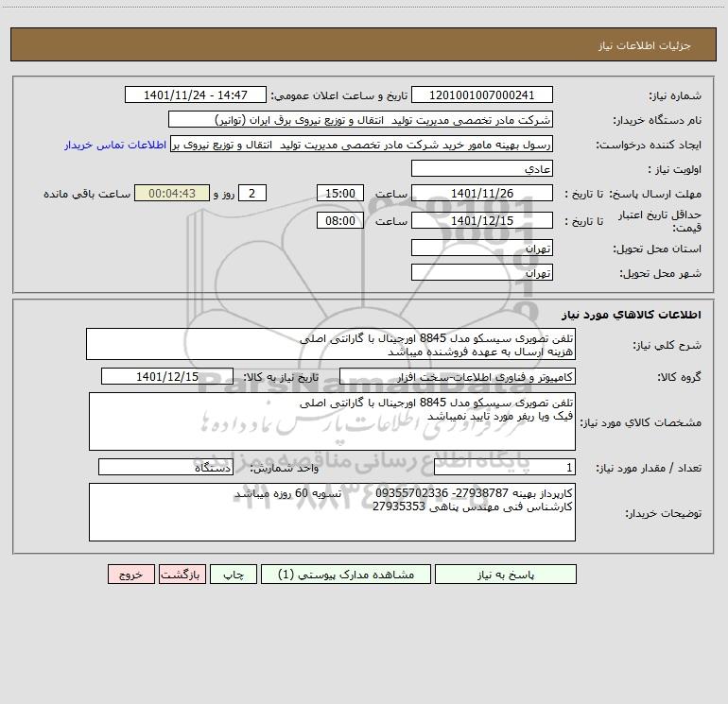Click the مشخصات کالای مورد نیاز text area
728x704 pixels.
332,421
